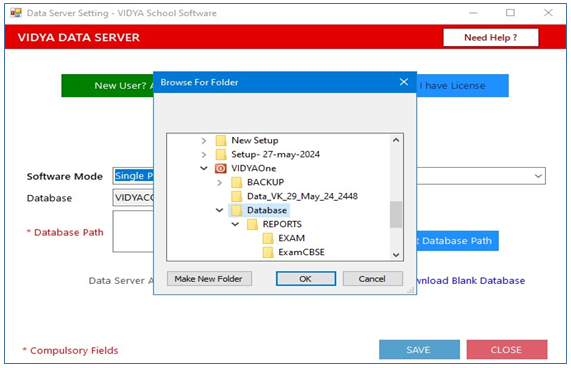Click the Make New Folder button
571x368 pixels.
click(209, 279)
